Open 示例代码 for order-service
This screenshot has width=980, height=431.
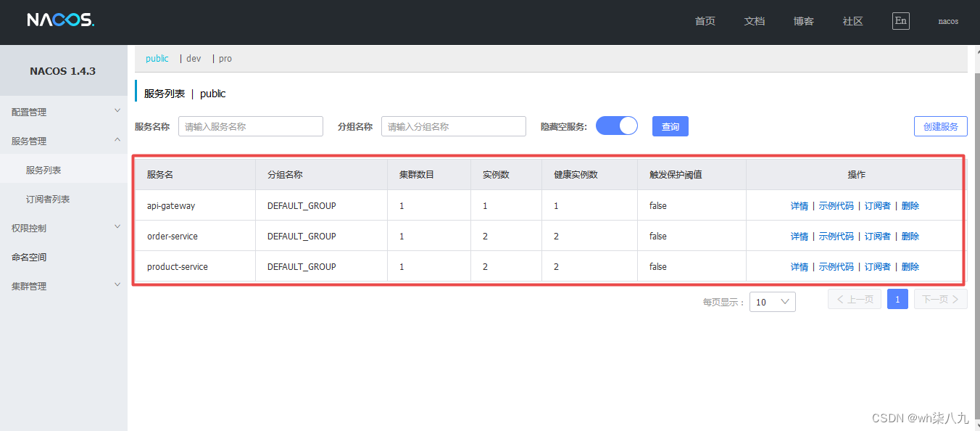[836, 237]
